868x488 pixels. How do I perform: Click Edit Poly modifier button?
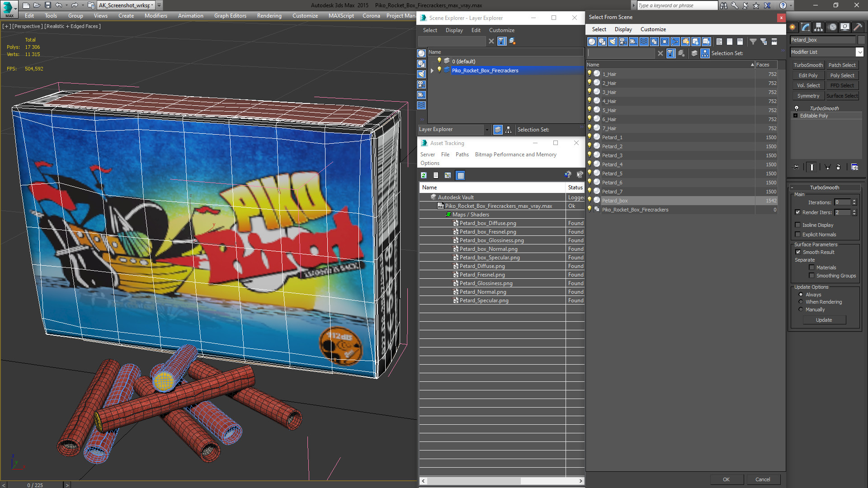[x=808, y=75]
